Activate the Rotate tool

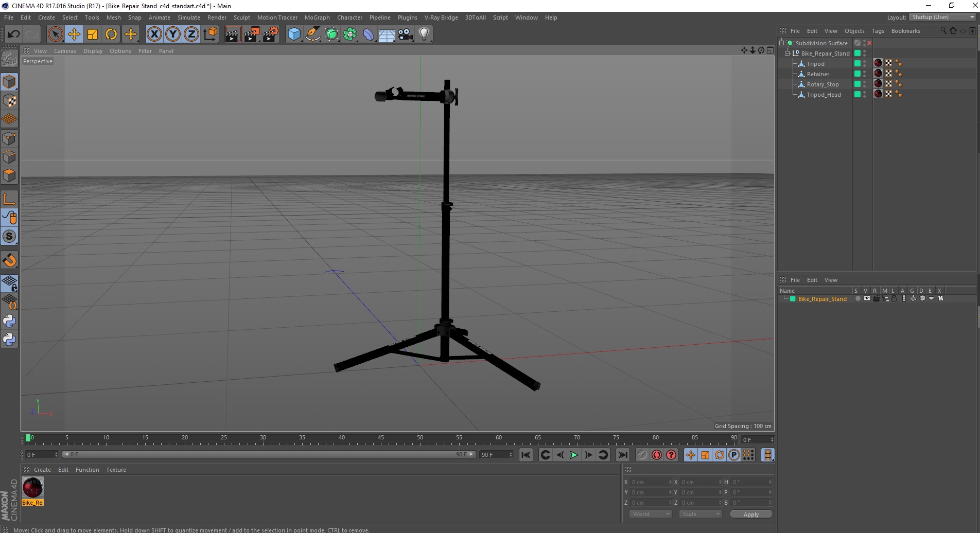click(x=111, y=34)
